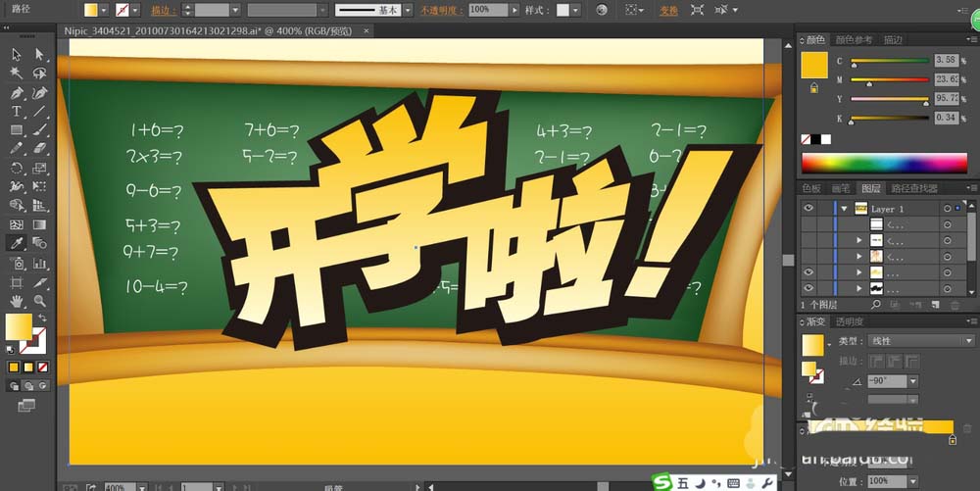Screen dimensions: 980x491
Task: Show the second hidden sublayer
Action: [x=808, y=240]
